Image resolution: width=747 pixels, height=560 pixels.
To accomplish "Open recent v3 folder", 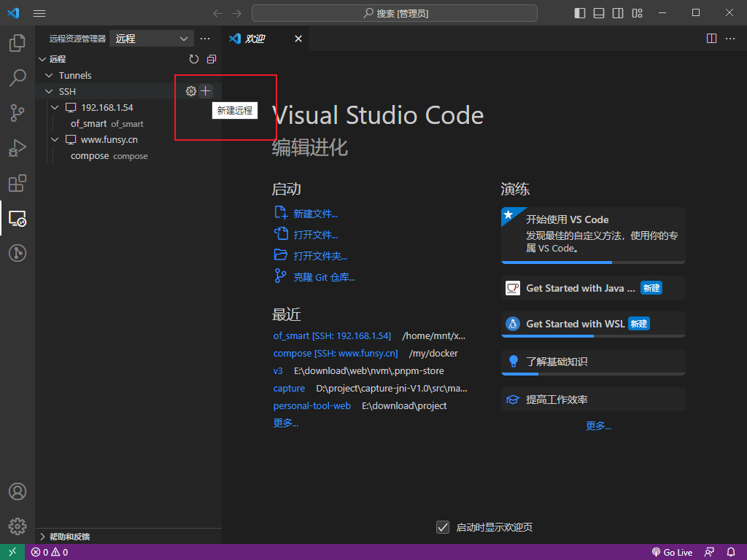I will click(x=278, y=371).
